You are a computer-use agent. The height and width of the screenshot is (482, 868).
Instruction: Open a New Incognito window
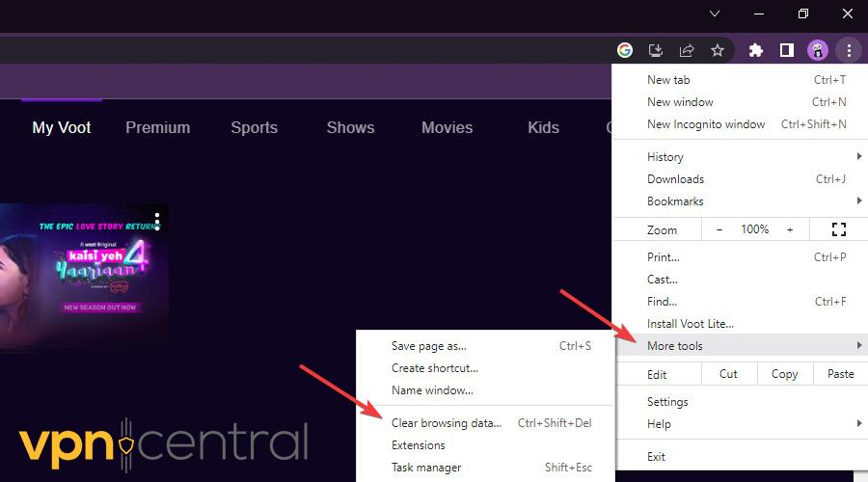[x=740, y=124]
